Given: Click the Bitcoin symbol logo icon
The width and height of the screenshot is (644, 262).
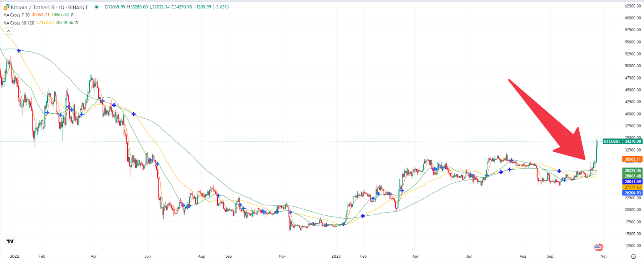Looking at the screenshot, I should [x=6, y=7].
